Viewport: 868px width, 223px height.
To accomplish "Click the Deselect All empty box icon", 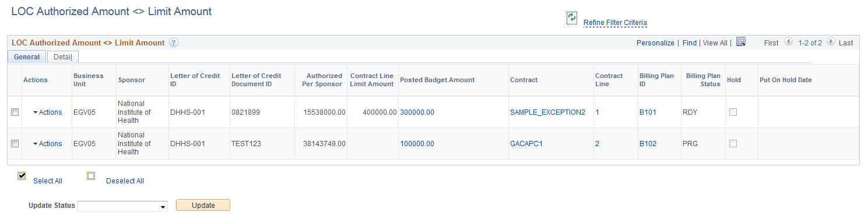I will [x=91, y=176].
